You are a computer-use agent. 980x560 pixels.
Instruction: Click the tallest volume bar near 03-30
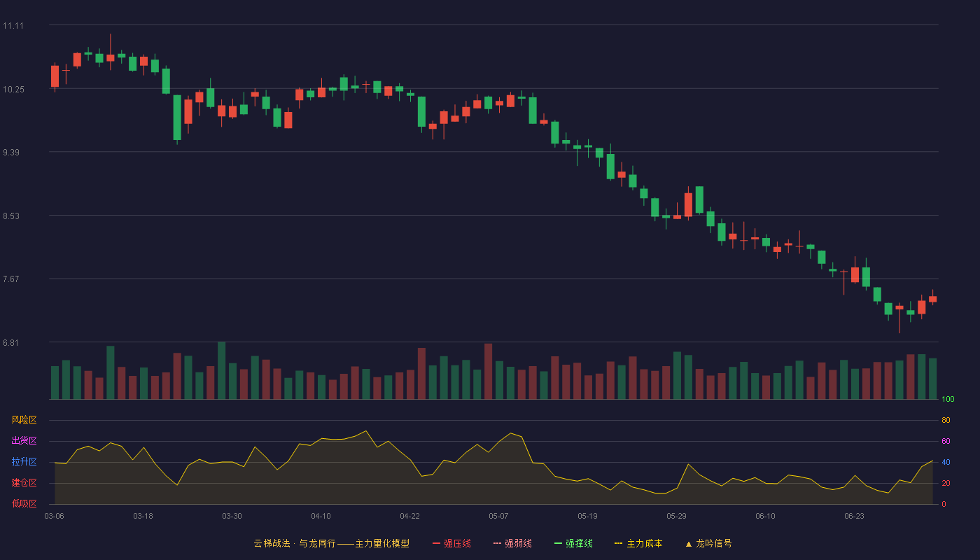pyautogui.click(x=222, y=370)
